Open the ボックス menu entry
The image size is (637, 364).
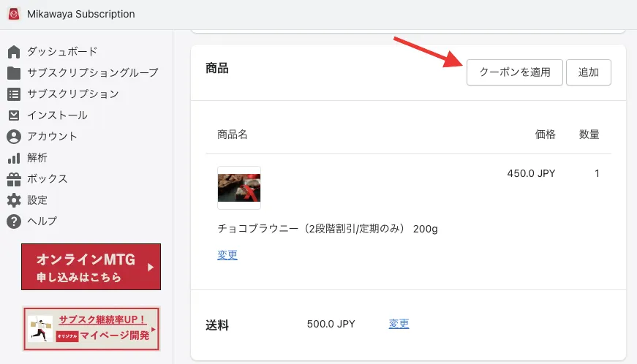point(47,179)
